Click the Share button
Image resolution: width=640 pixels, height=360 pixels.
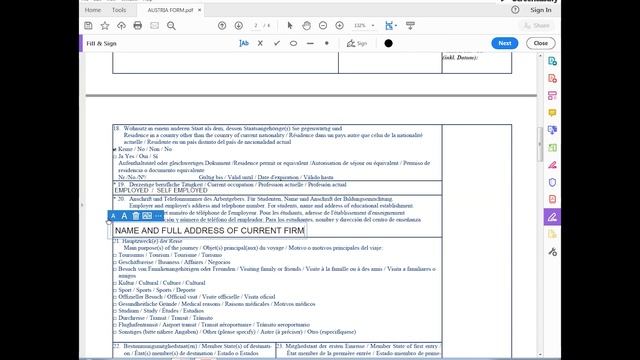pyautogui.click(x=537, y=26)
